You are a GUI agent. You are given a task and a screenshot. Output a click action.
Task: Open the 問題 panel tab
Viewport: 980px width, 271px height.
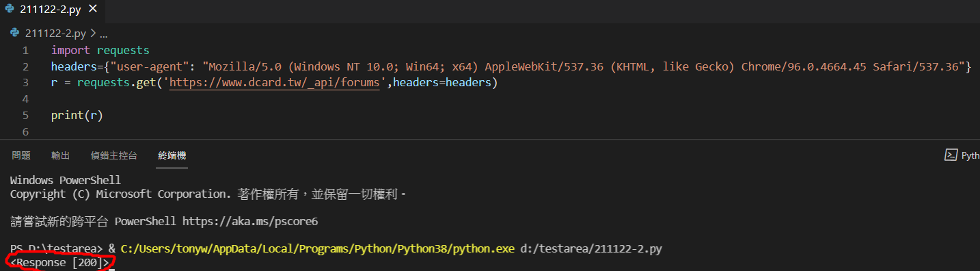[21, 156]
